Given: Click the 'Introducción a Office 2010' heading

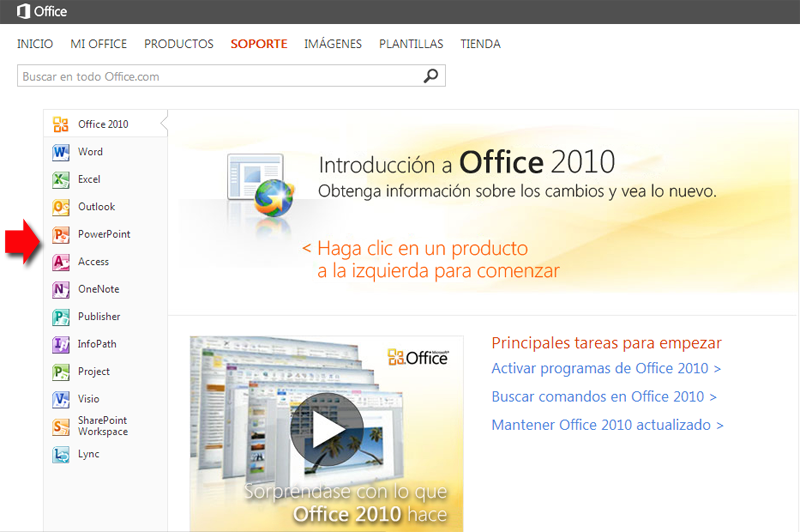Looking at the screenshot, I should click(467, 163).
